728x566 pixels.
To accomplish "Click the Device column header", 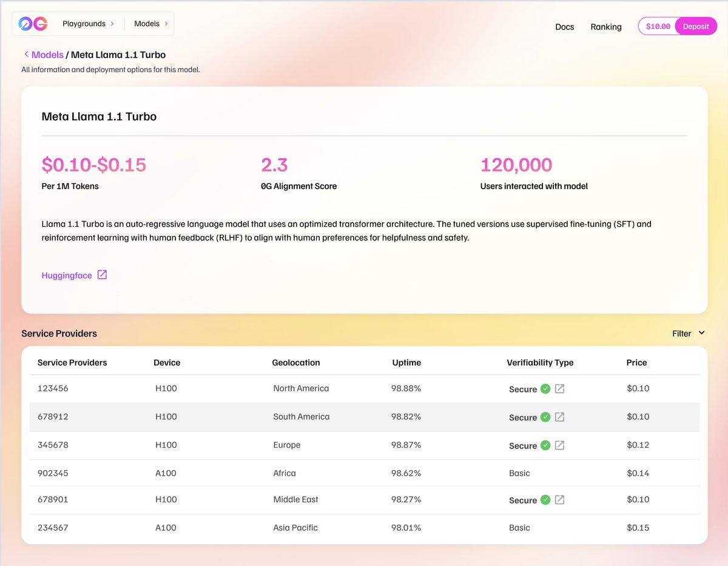I will pos(167,362).
